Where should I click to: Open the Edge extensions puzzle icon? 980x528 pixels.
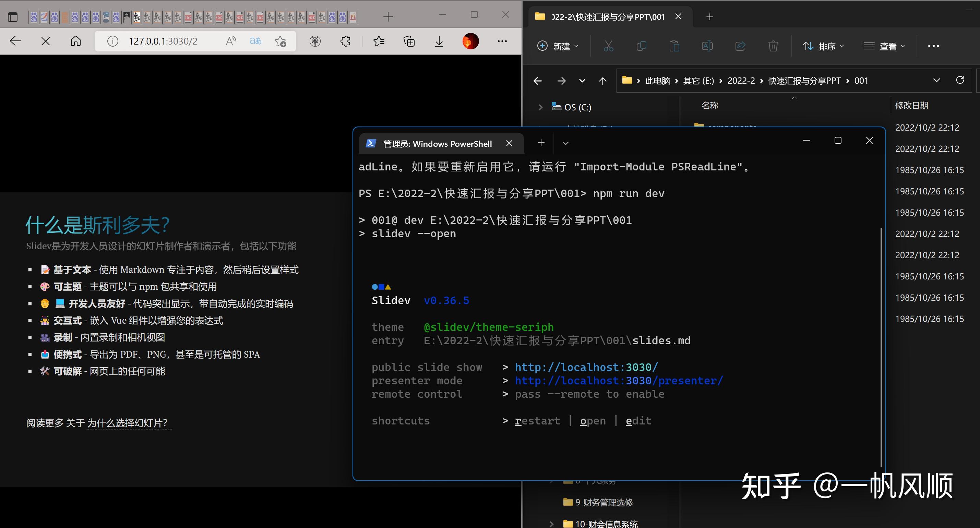345,41
